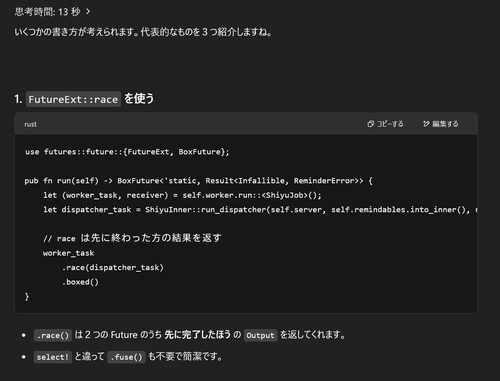Click the 'pub fn run(self)' line
This screenshot has height=381, width=500.
point(198,181)
